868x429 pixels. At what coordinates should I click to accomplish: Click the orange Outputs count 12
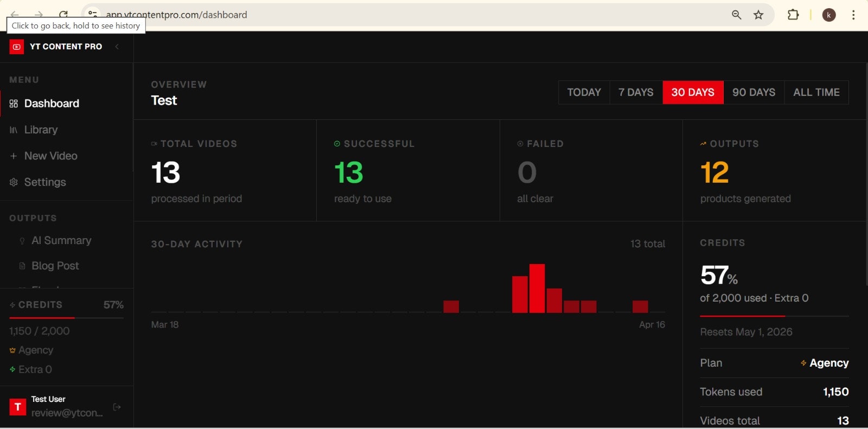(x=714, y=173)
